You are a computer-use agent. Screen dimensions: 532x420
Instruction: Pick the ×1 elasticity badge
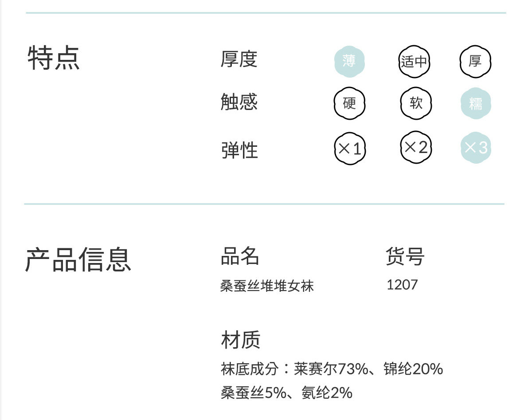(x=350, y=148)
